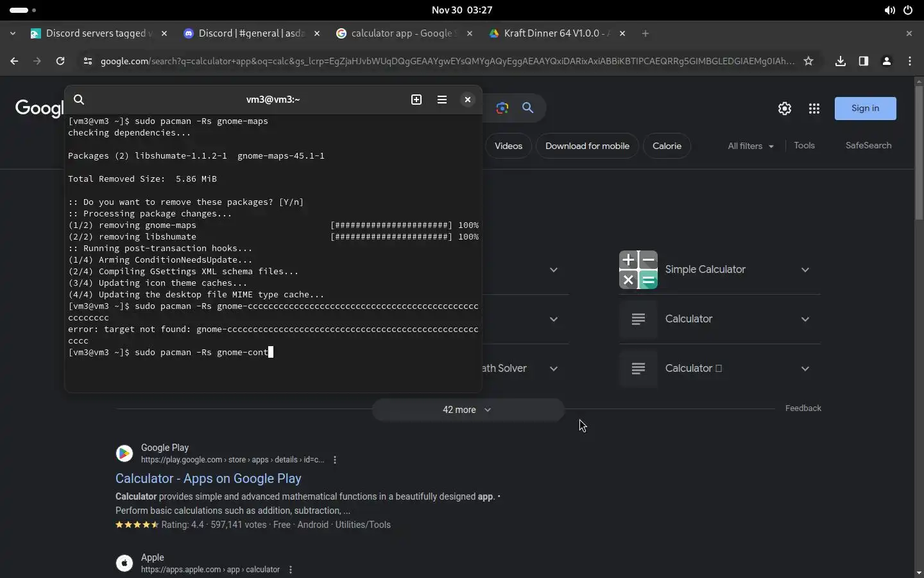Viewport: 924px width, 578px height.
Task: Go forward in browser history
Action: [x=37, y=61]
